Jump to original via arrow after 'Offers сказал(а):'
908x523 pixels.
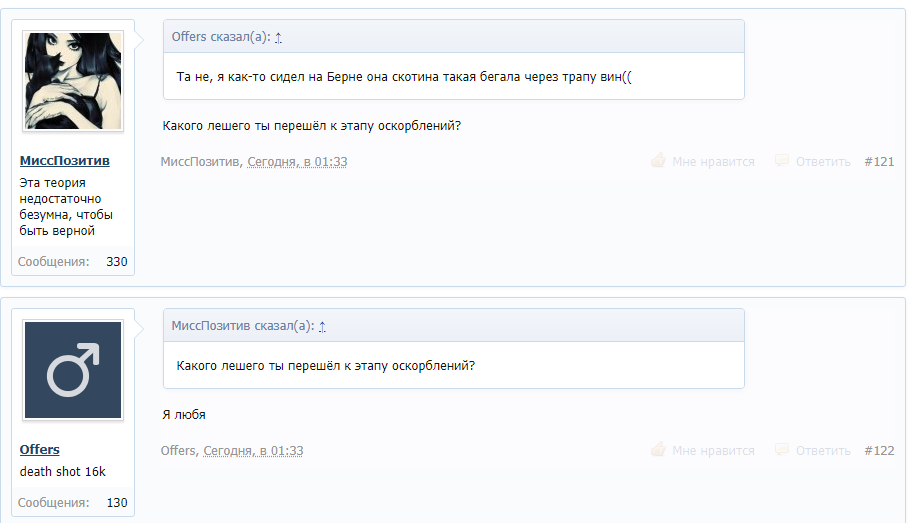[279, 37]
